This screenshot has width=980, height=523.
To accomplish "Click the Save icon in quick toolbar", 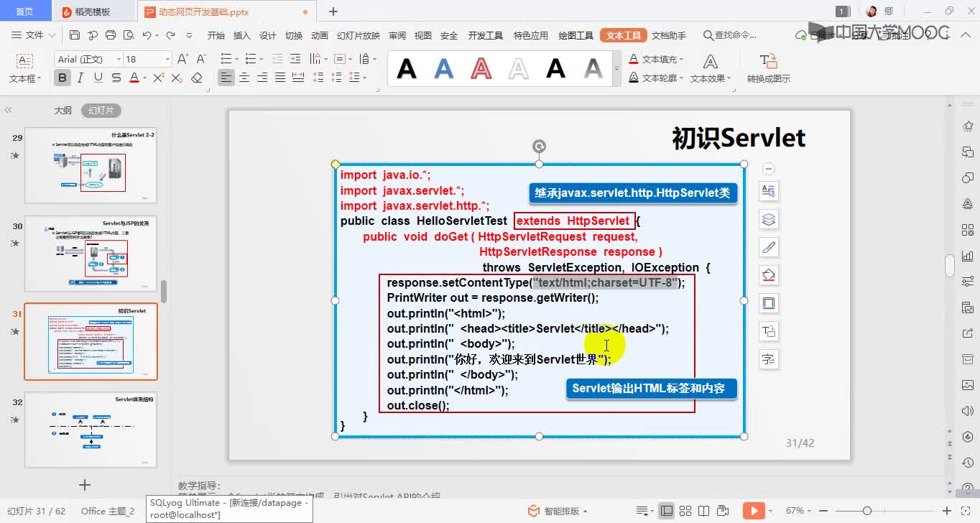I will pyautogui.click(x=75, y=35).
